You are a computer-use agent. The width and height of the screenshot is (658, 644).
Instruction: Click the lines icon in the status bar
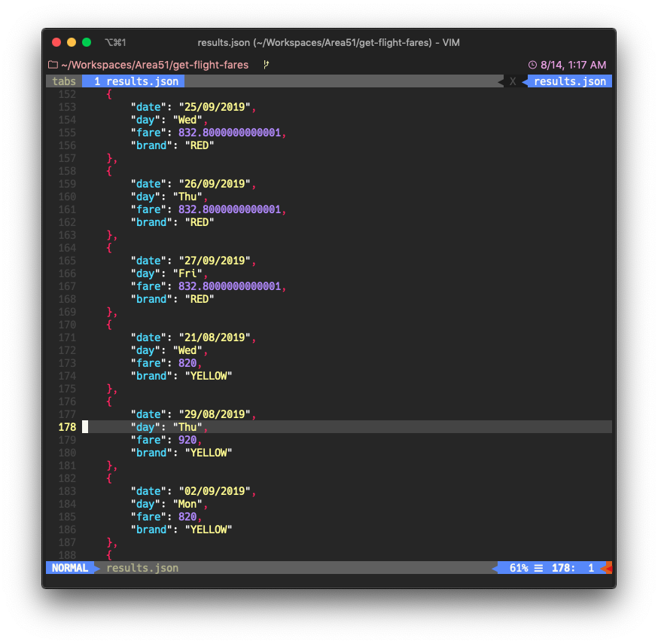[538, 568]
